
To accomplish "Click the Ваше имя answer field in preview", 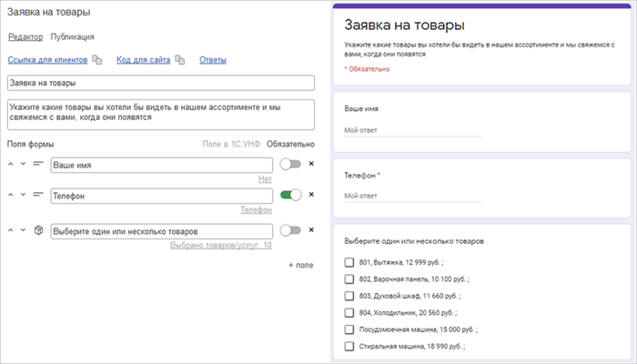I will point(412,130).
